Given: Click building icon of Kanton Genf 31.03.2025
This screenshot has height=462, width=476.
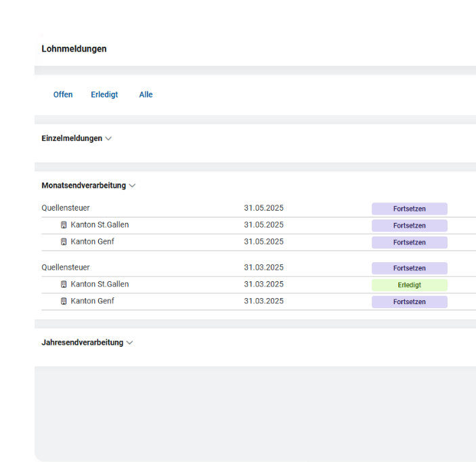Looking at the screenshot, I should 64,301.
